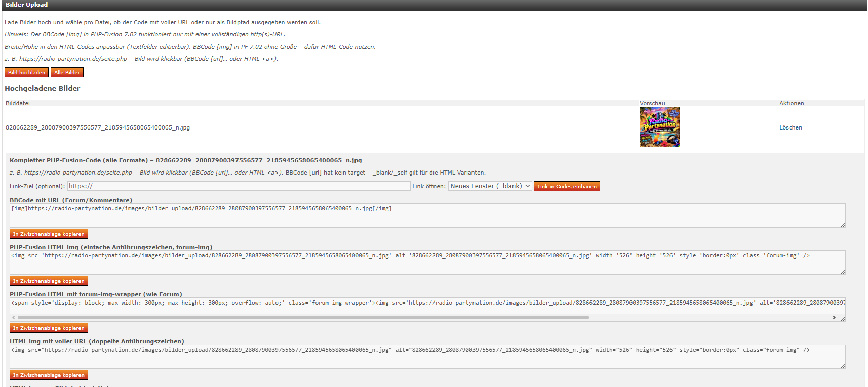Screen dimensions: 868x387
Task: Copy forum-img-wrapper code to clipboard
Action: [x=49, y=328]
